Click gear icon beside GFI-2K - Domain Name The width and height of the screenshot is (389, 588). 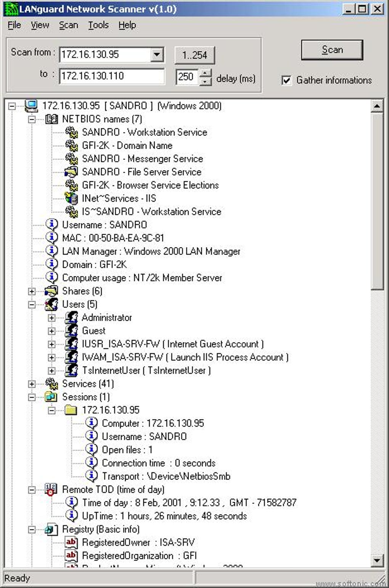71,145
